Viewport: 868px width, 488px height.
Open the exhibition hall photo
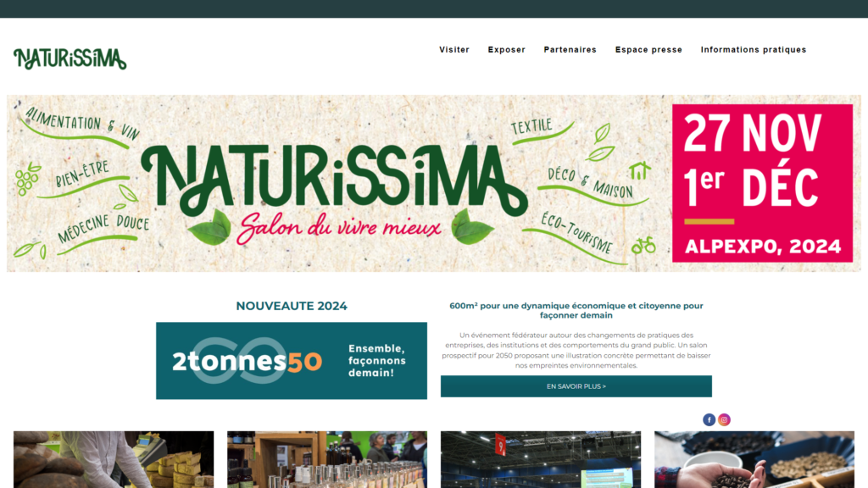[541, 459]
